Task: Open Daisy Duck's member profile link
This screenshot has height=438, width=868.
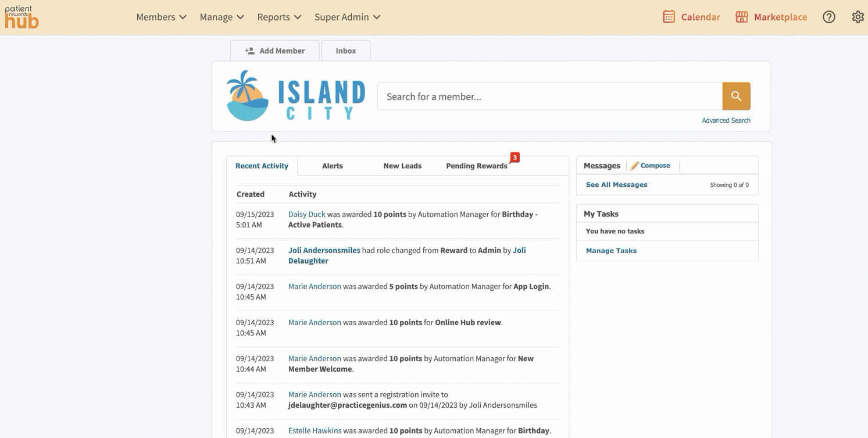Action: 306,214
